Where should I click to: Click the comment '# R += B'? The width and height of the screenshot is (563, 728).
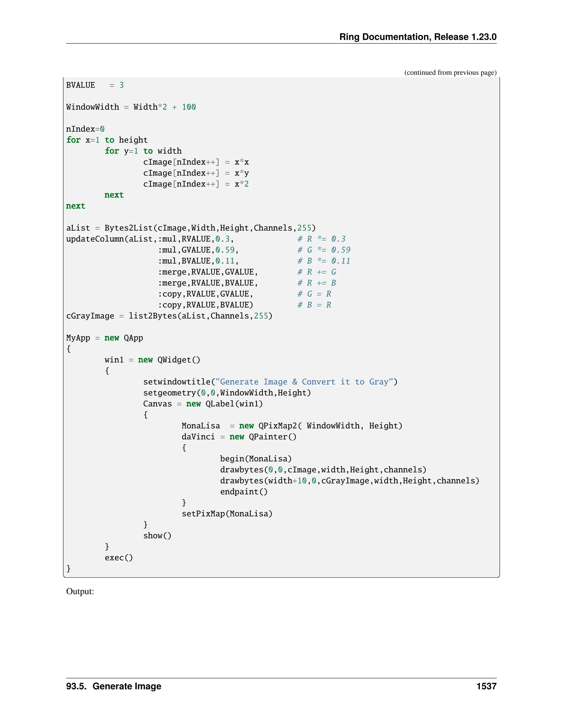point(317,283)
